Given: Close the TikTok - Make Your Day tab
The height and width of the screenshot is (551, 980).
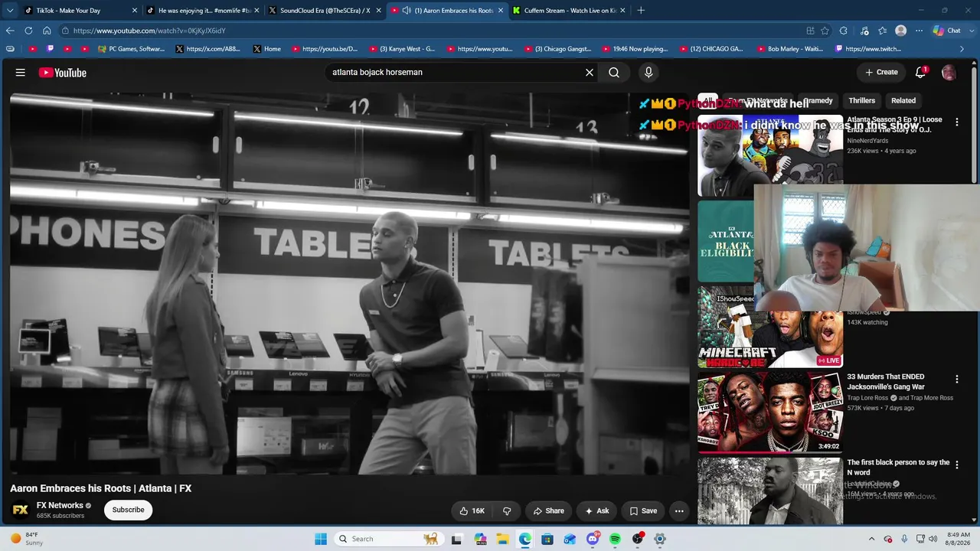Looking at the screenshot, I should click(x=135, y=11).
